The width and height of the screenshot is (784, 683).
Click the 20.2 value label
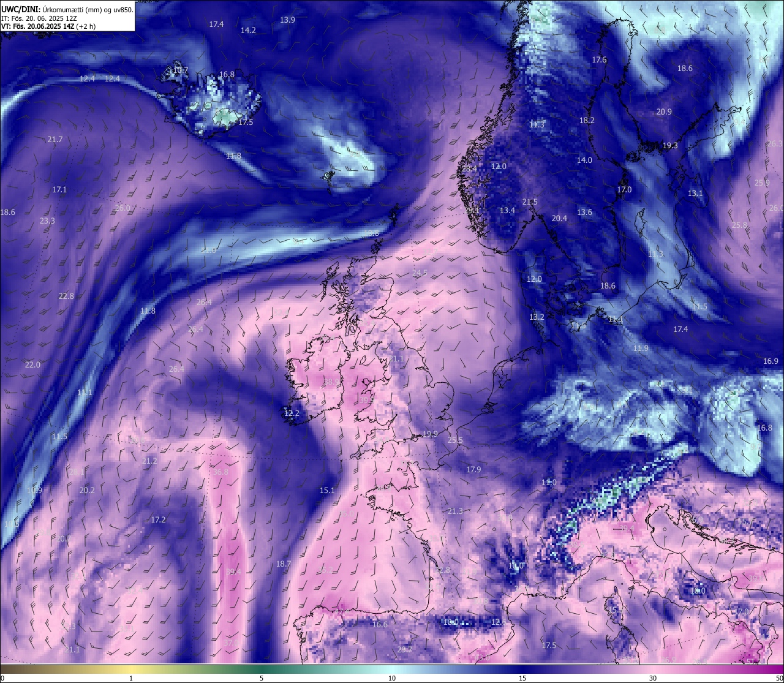click(87, 491)
